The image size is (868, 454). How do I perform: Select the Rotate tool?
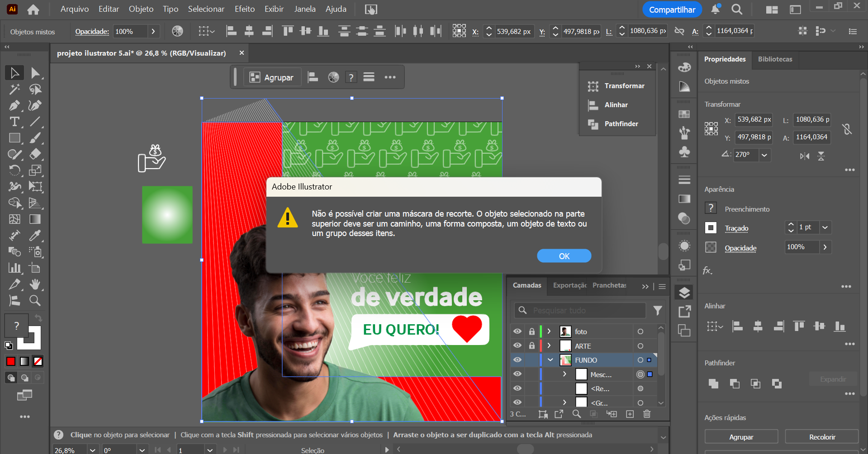tap(14, 170)
